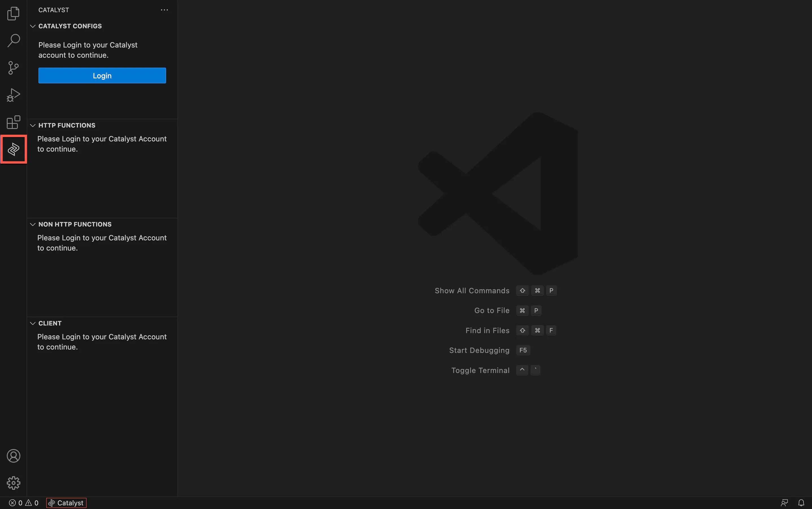Click the 'Show All Commands' hint text
812x509 pixels.
click(x=472, y=290)
